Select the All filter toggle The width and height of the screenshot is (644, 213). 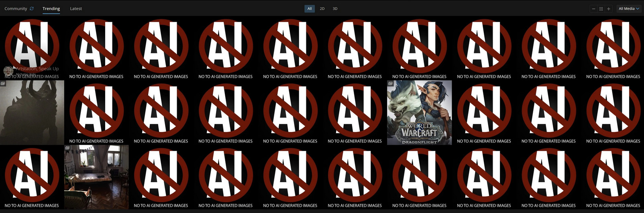310,8
